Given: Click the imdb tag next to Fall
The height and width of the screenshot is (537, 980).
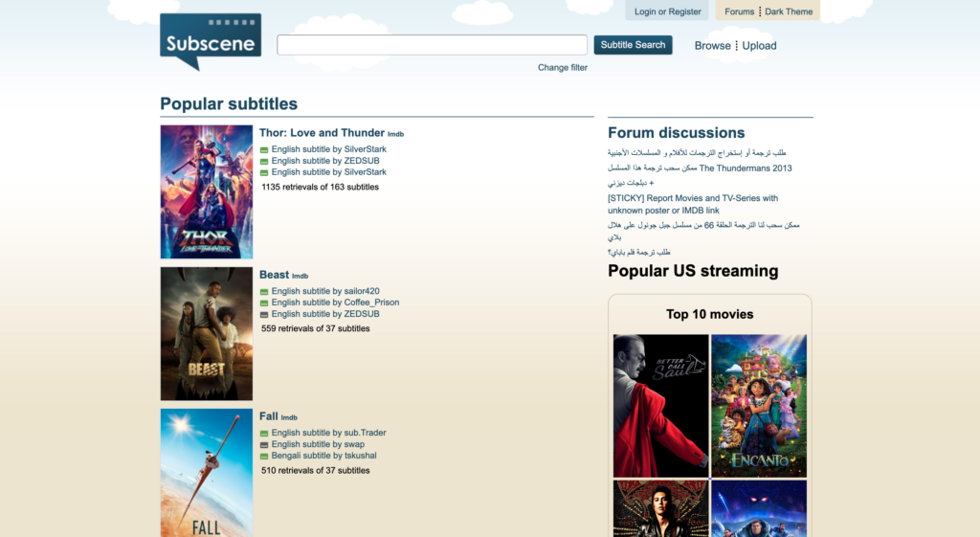Looking at the screenshot, I should click(x=289, y=417).
